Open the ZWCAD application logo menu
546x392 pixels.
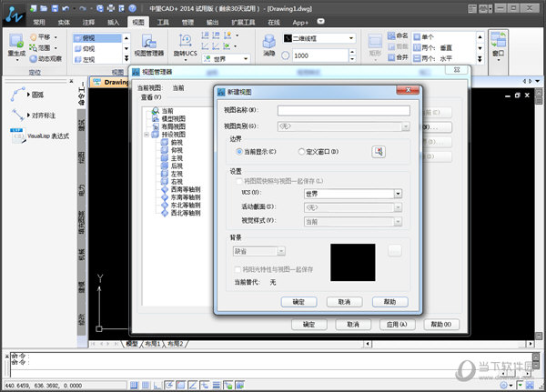(x=14, y=15)
